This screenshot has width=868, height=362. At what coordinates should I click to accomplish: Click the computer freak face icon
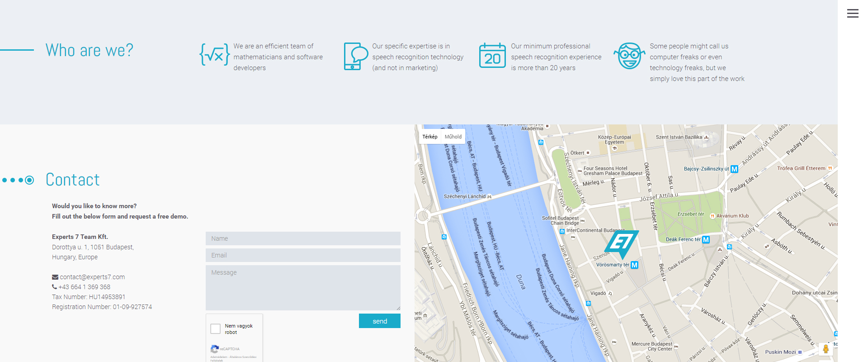coord(629,56)
